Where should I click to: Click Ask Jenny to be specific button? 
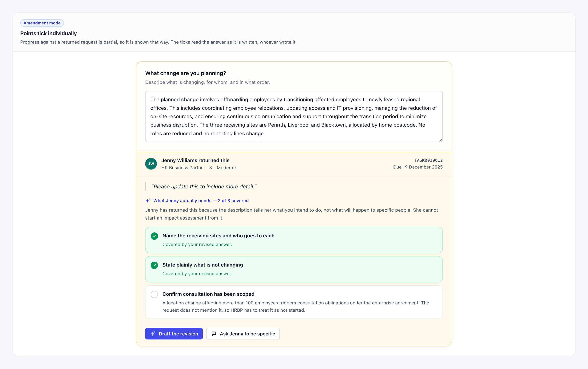(243, 334)
